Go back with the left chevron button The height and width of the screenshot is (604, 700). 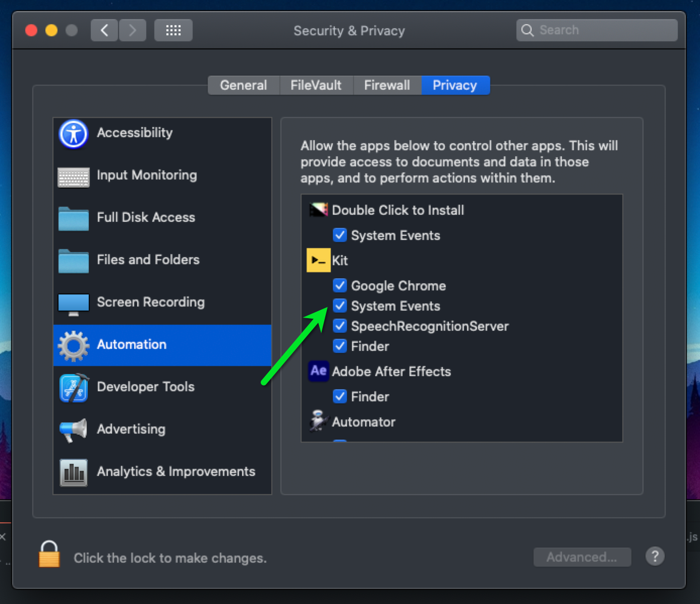[104, 30]
